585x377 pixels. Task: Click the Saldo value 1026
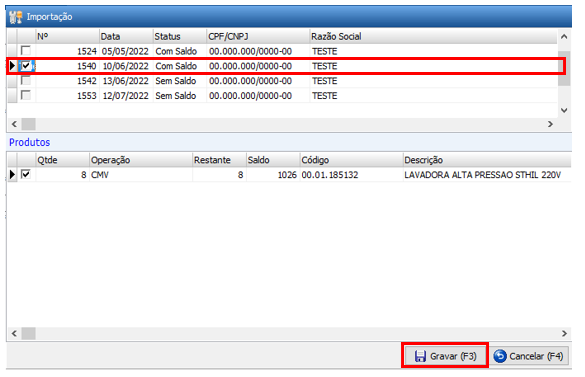[x=287, y=175]
